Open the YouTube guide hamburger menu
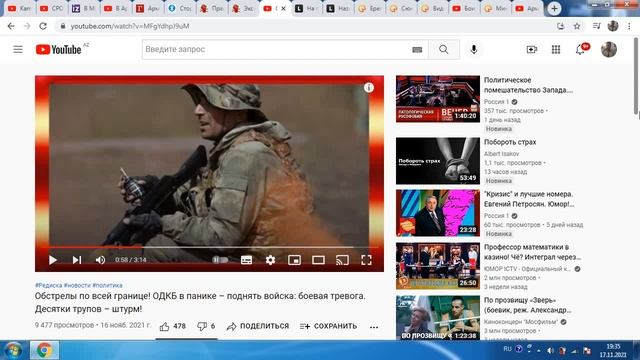 [18, 49]
